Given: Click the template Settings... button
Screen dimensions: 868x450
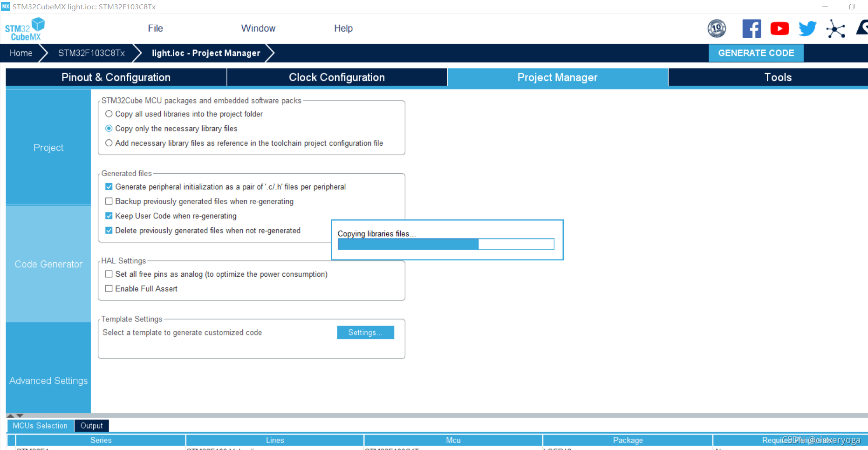Looking at the screenshot, I should pos(365,332).
